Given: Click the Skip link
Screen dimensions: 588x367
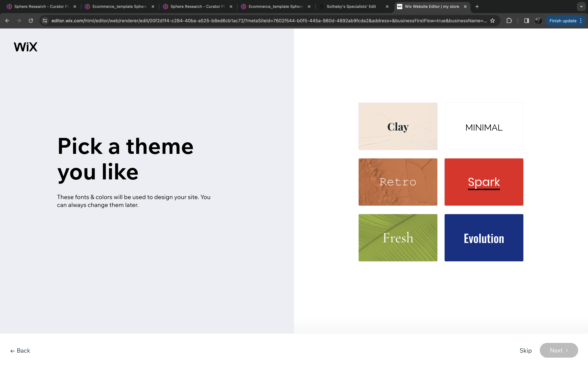Looking at the screenshot, I should (525, 350).
